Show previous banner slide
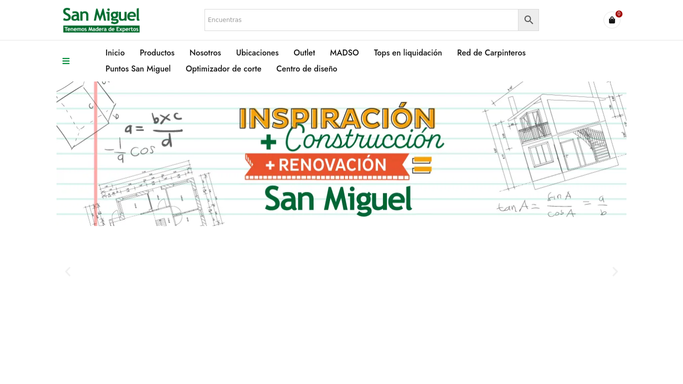Viewport: 683px width, 384px height. [x=68, y=272]
